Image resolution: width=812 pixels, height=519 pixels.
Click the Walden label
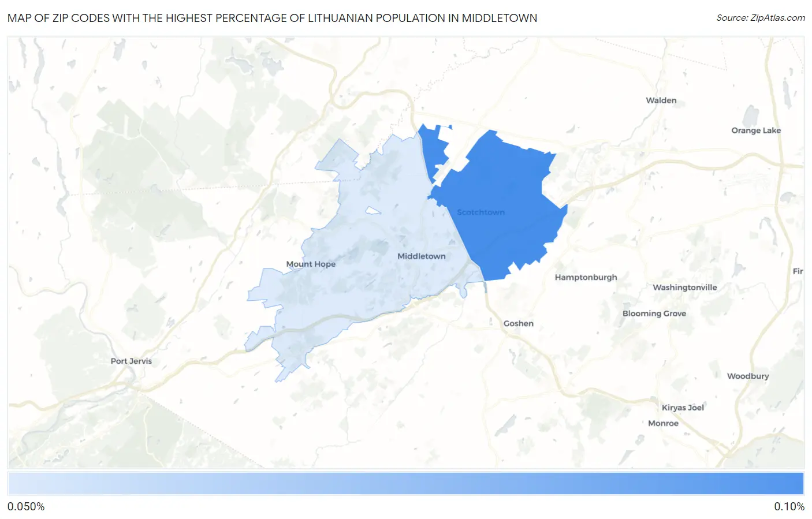pos(661,100)
